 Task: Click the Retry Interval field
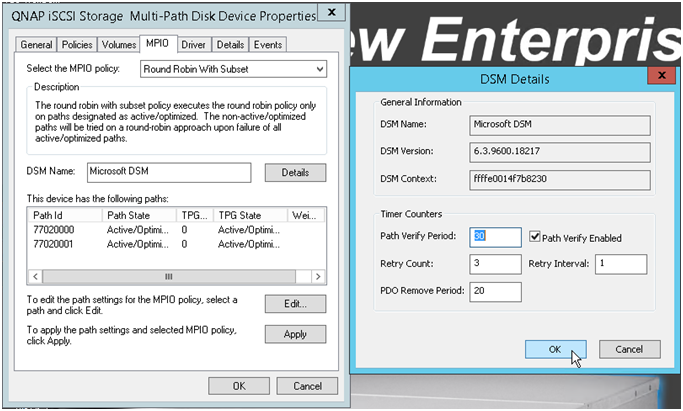tap(621, 264)
